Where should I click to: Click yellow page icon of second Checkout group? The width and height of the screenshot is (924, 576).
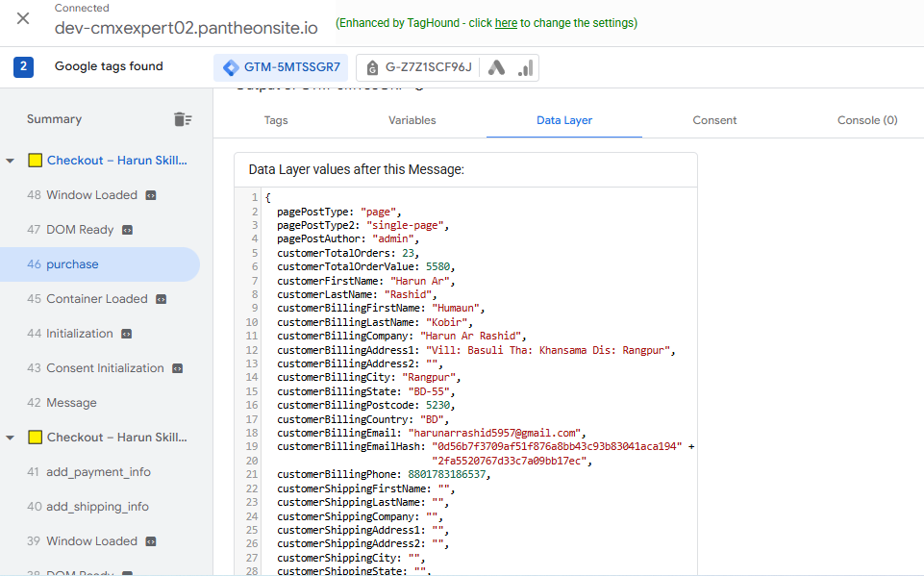pyautogui.click(x=36, y=438)
